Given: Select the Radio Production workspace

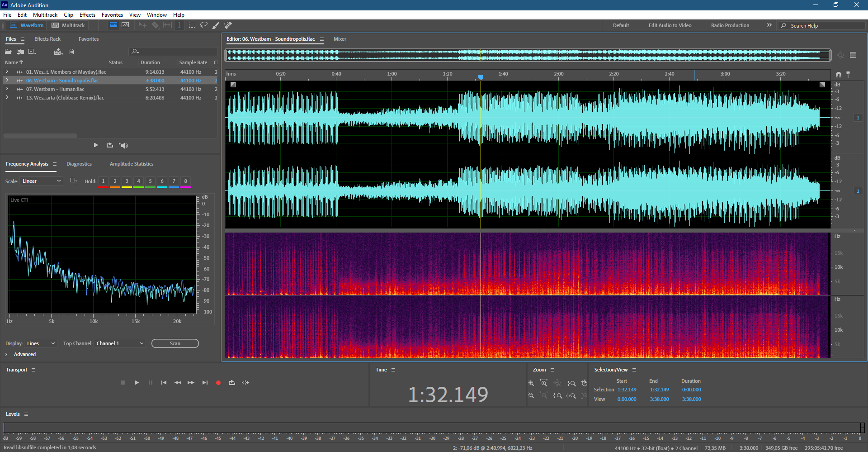Looking at the screenshot, I should [x=730, y=25].
